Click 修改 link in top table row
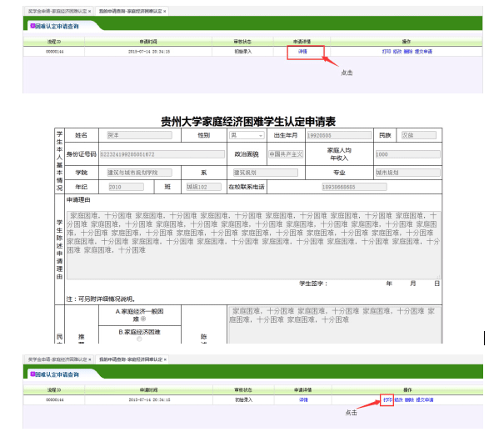Screen dimensions: 504x432 click(x=397, y=51)
